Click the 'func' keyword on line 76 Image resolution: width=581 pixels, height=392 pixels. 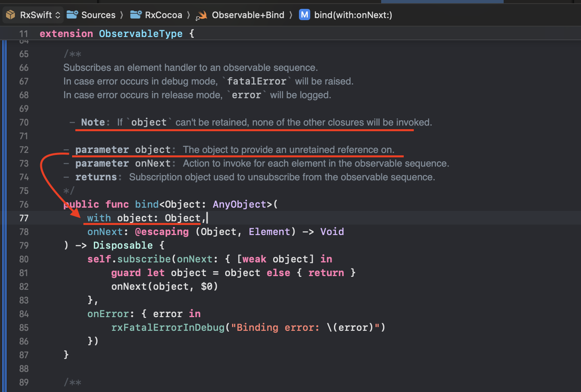point(117,204)
